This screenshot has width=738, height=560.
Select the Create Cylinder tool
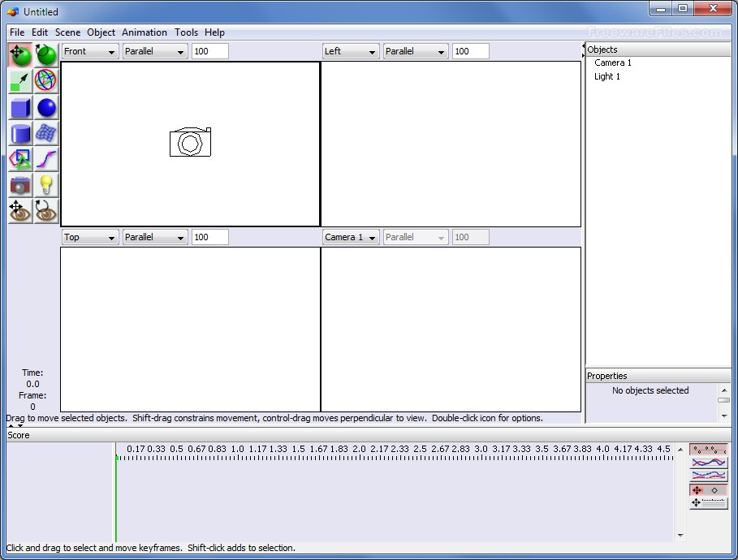tap(20, 133)
